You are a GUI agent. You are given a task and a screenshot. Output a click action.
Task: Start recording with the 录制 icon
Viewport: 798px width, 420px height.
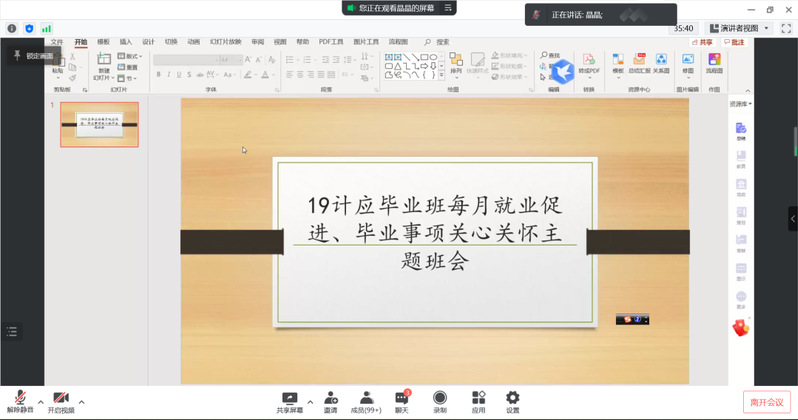440,398
